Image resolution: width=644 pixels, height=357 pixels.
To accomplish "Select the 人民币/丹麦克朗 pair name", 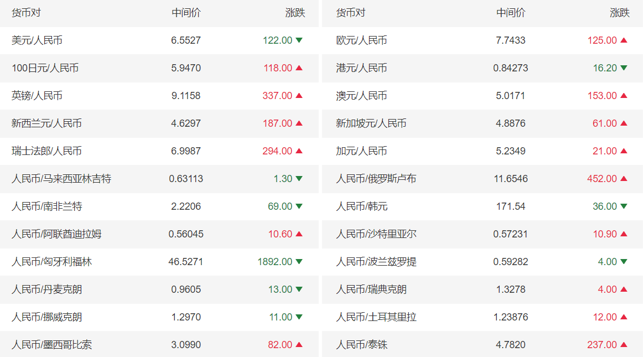I will point(47,289).
